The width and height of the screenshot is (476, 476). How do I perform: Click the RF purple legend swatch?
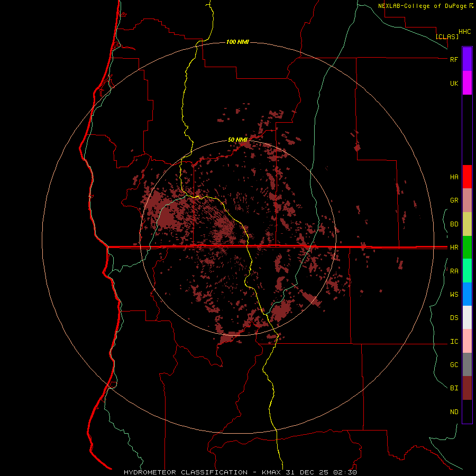click(467, 59)
